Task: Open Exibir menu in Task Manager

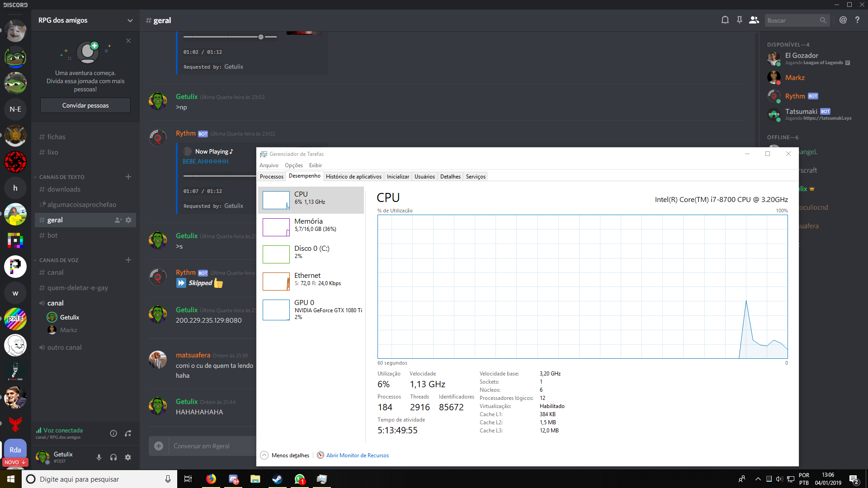Action: click(x=316, y=165)
